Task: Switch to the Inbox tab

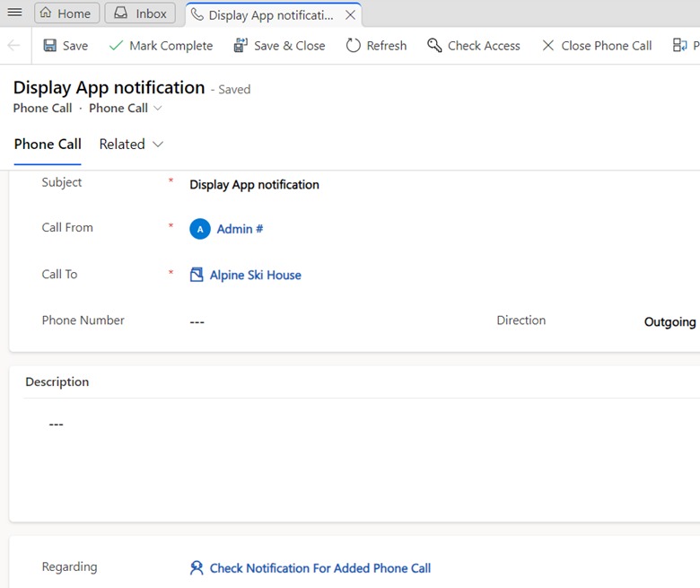Action: click(x=140, y=13)
